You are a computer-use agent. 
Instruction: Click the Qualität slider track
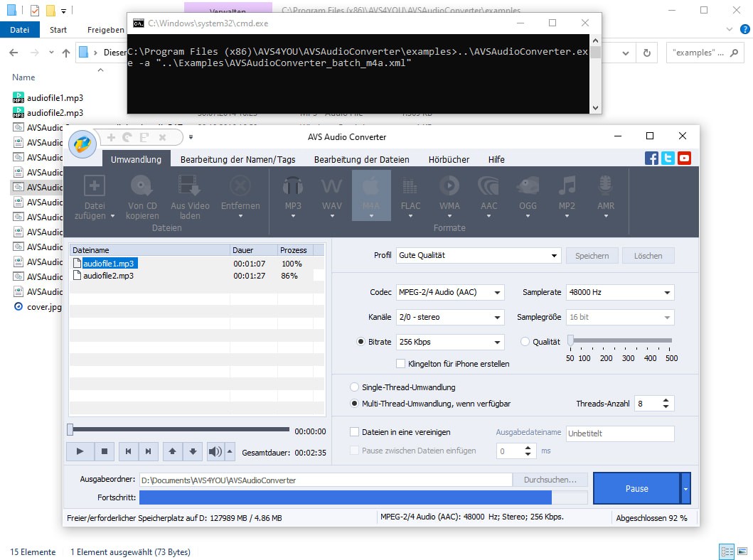tap(620, 341)
